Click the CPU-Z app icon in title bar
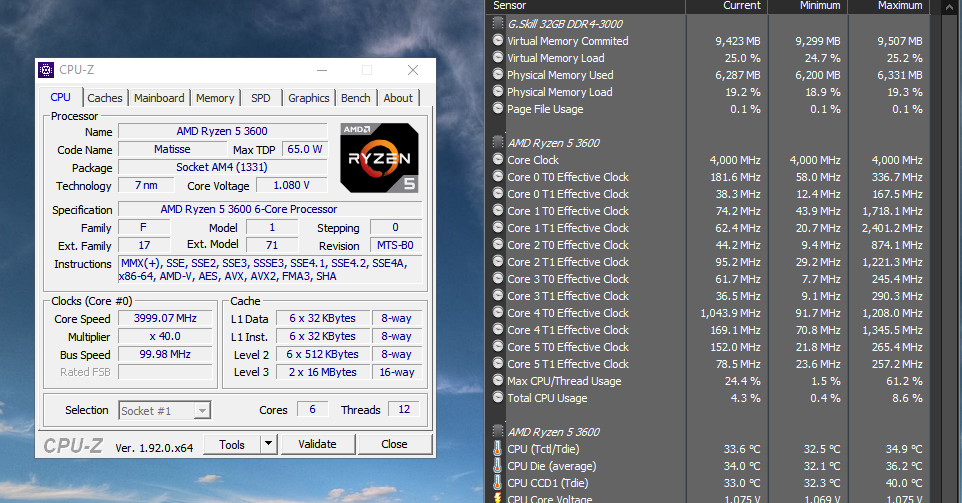 coord(46,70)
